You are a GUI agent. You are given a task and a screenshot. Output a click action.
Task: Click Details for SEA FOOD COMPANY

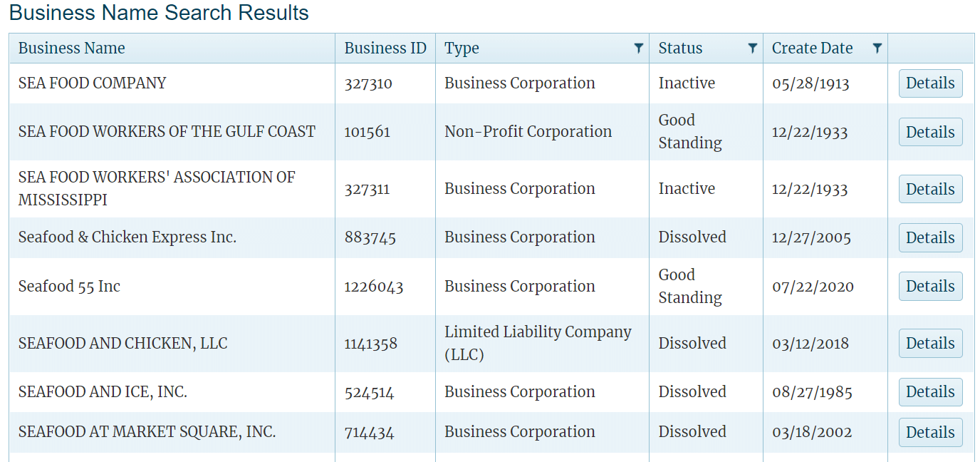point(930,83)
